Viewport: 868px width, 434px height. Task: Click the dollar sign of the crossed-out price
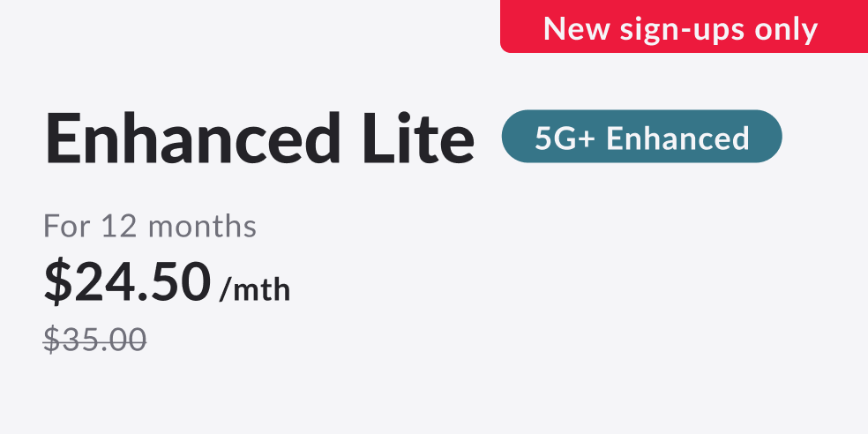(x=52, y=339)
